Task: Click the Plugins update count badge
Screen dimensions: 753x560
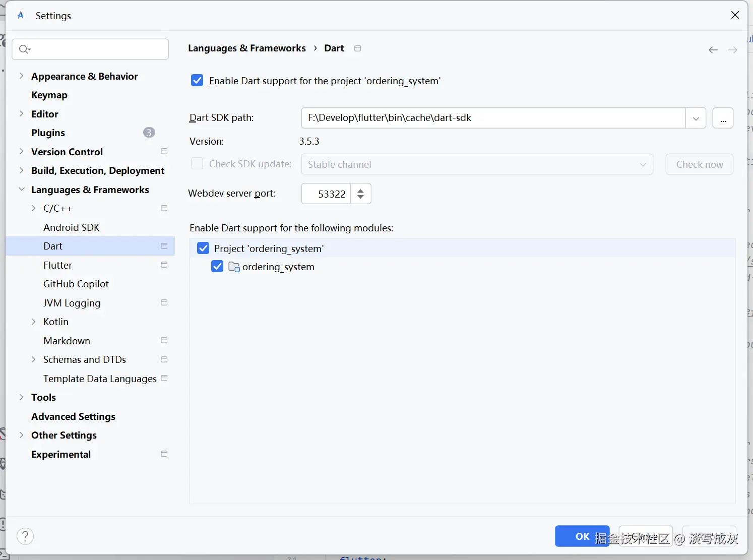Action: pos(149,133)
